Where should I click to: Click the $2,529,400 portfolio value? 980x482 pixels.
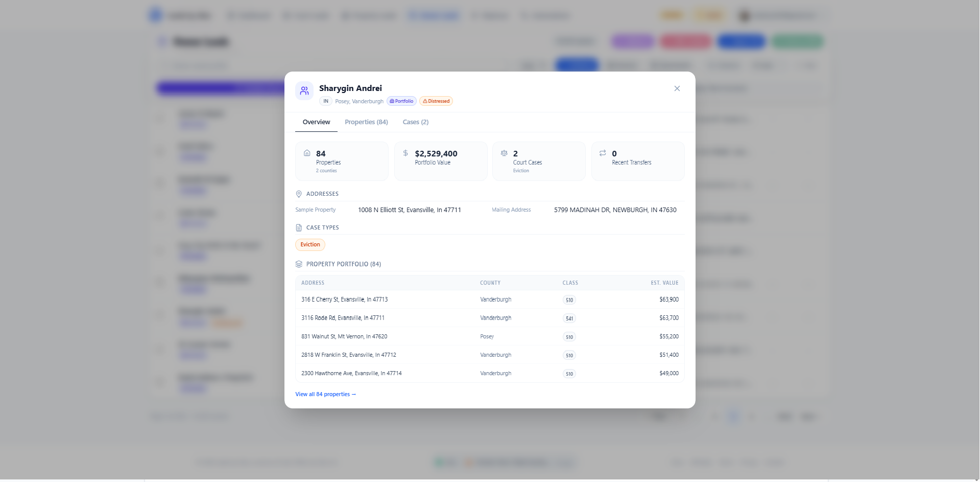[436, 153]
